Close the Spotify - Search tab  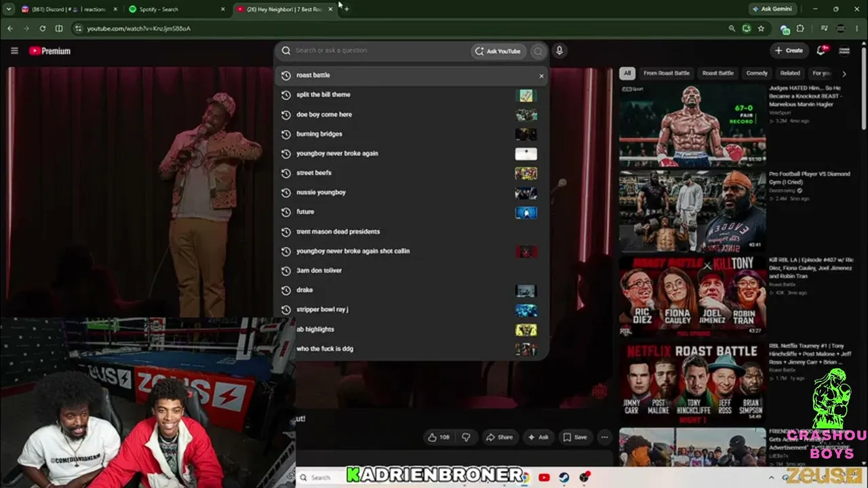click(223, 9)
